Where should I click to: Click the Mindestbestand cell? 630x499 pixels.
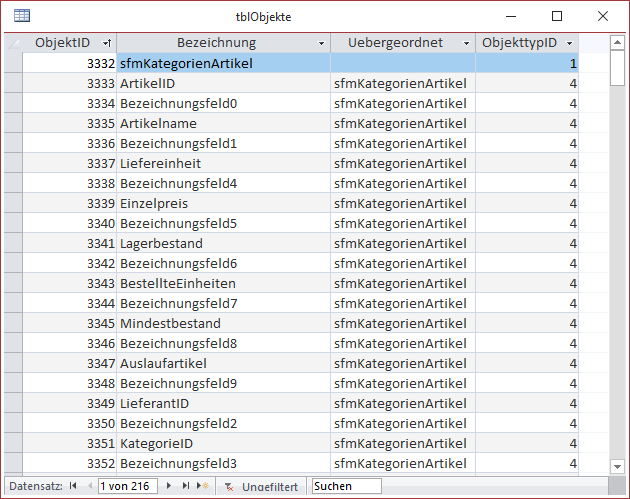tap(224, 323)
